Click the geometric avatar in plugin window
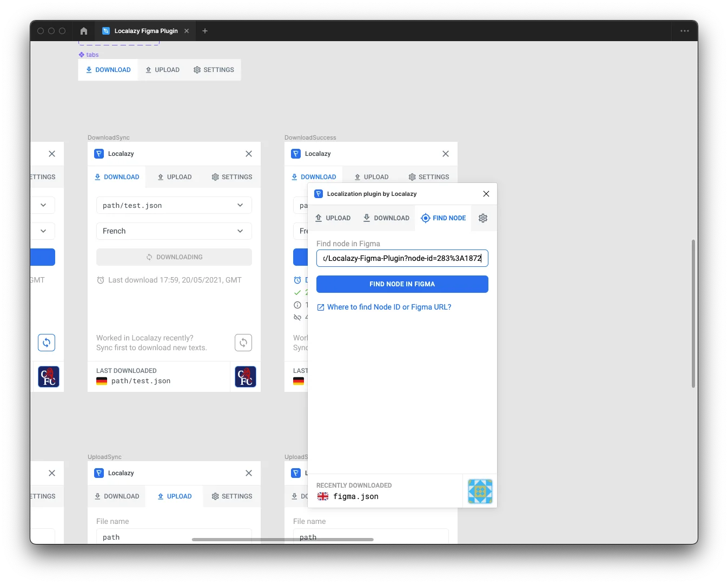 click(480, 491)
